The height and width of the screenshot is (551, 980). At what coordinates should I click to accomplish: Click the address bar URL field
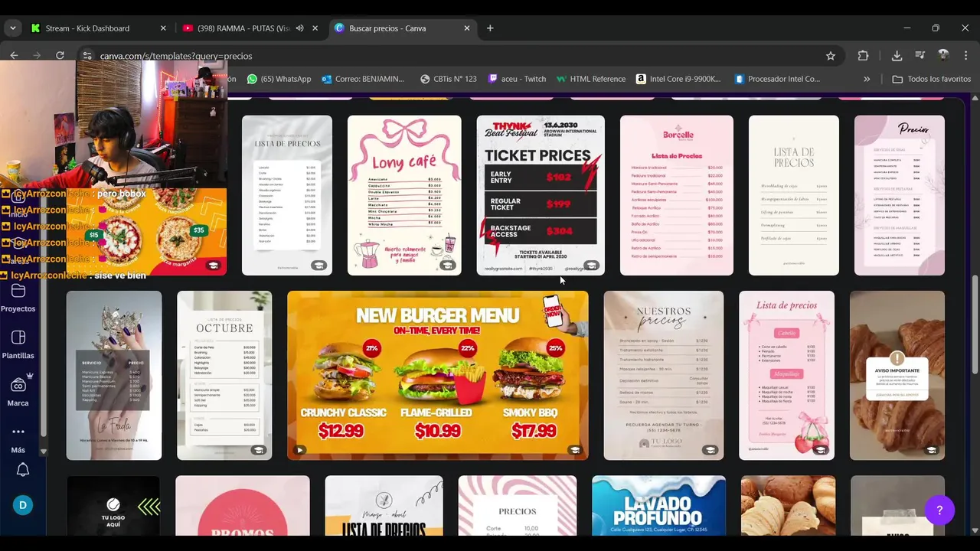pos(452,56)
